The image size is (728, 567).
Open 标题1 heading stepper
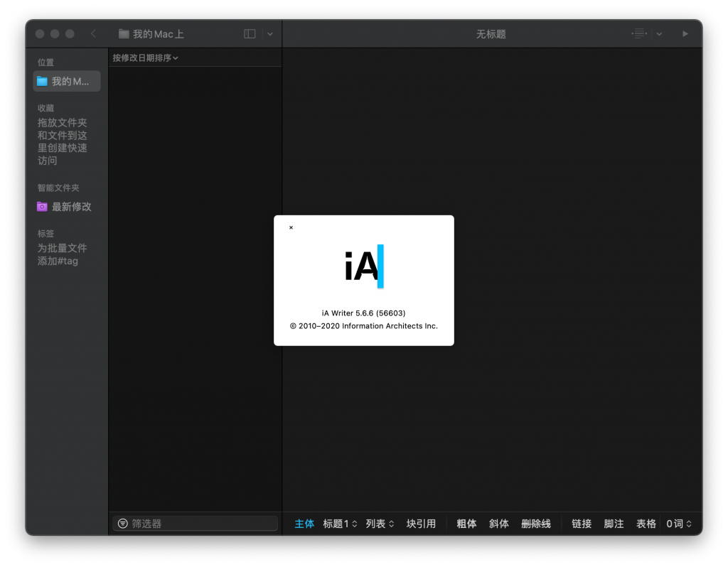pos(341,524)
